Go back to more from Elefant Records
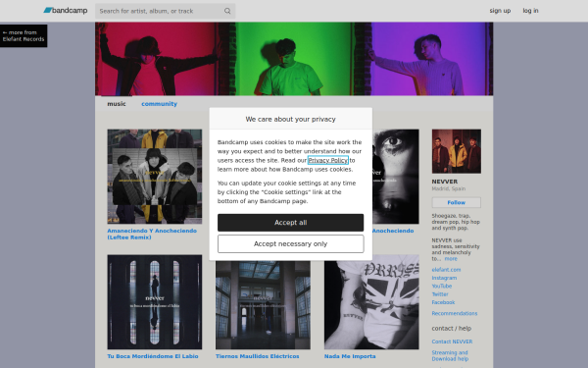This screenshot has width=588, height=368. [x=24, y=35]
